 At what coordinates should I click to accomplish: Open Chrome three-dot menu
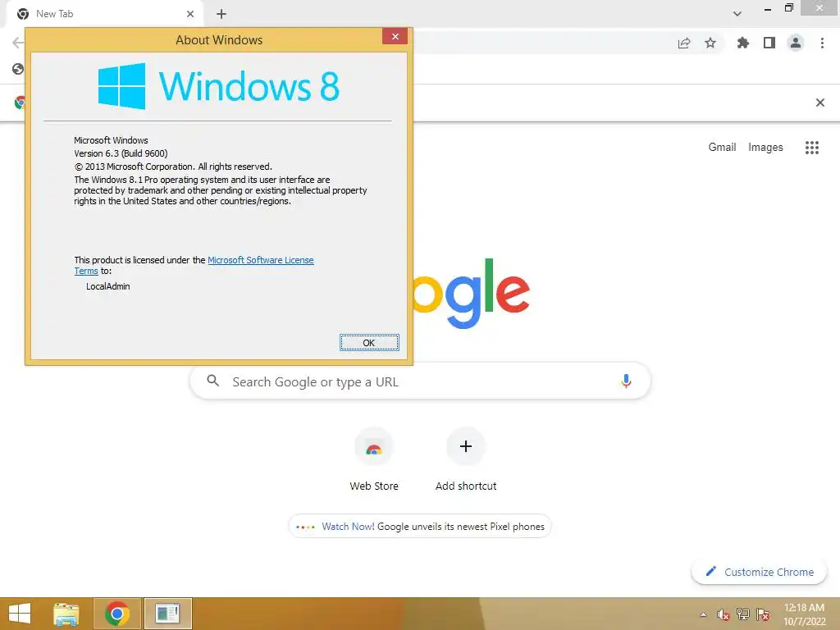pos(822,43)
